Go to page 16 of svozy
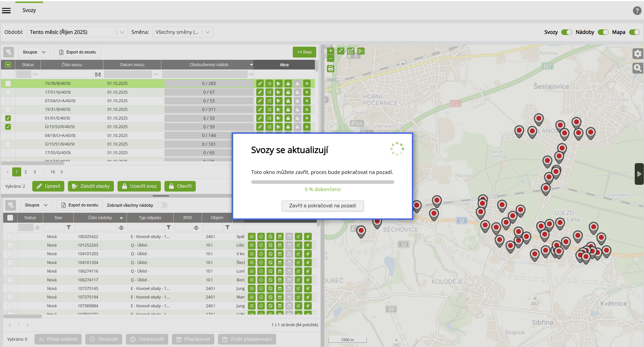The image size is (644, 347). 52,172
